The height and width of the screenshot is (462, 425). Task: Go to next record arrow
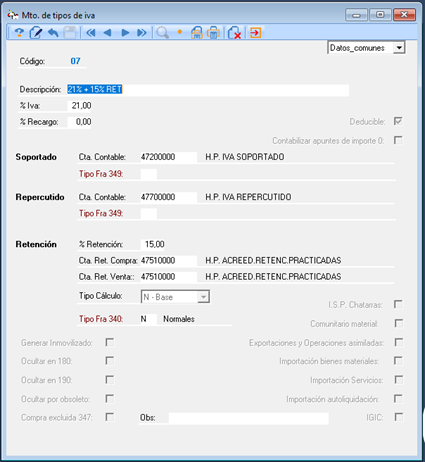coord(125,33)
